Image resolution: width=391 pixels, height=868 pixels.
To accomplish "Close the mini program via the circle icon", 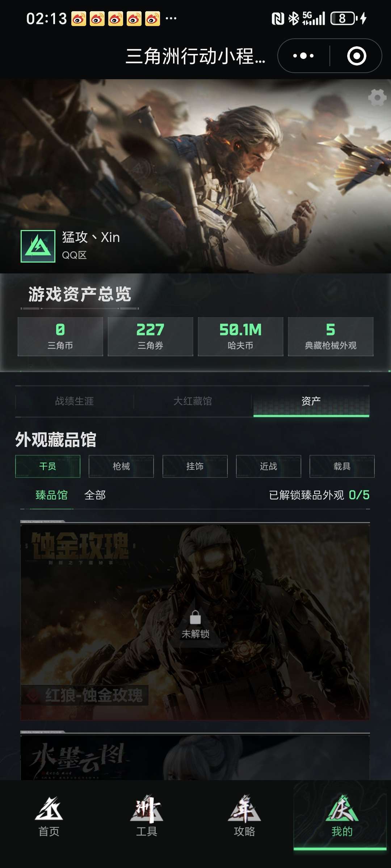I will click(357, 56).
